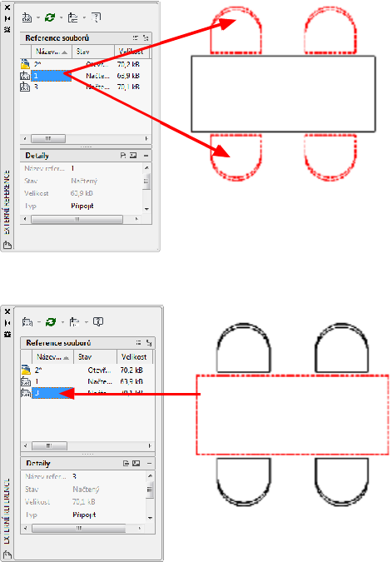Open Help icon in palette with reference 3 selected
The image size is (392, 562).
coord(98,322)
